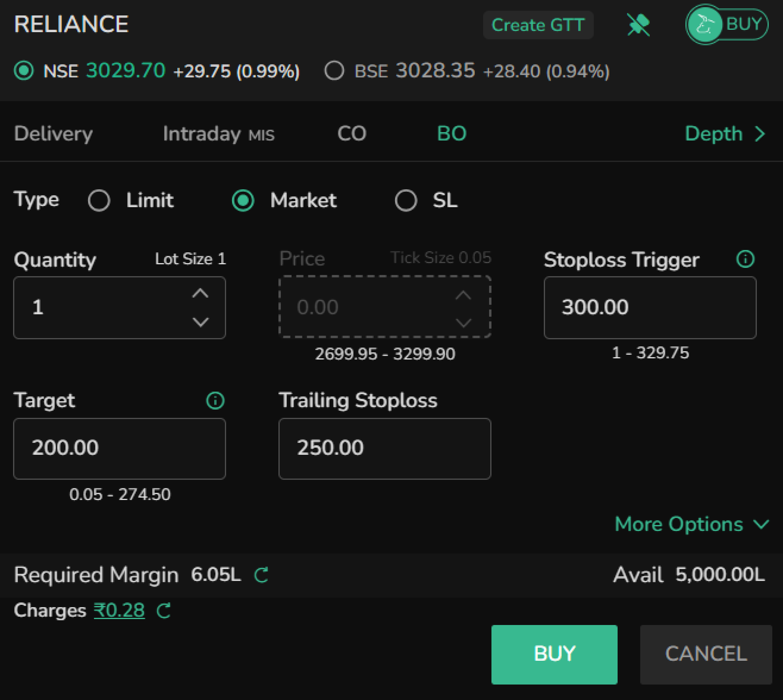Click the Required Margin 6.05L value
783x700 pixels.
coord(216,575)
